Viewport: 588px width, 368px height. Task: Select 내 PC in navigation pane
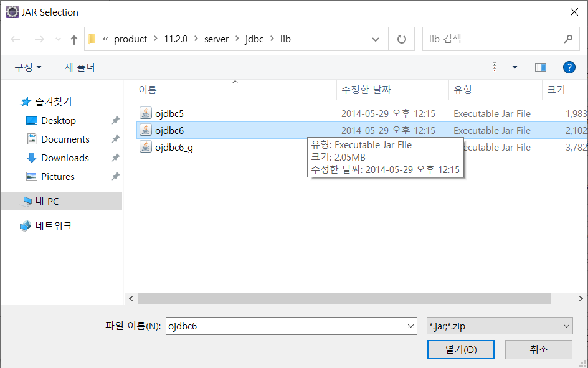pyautogui.click(x=62, y=201)
